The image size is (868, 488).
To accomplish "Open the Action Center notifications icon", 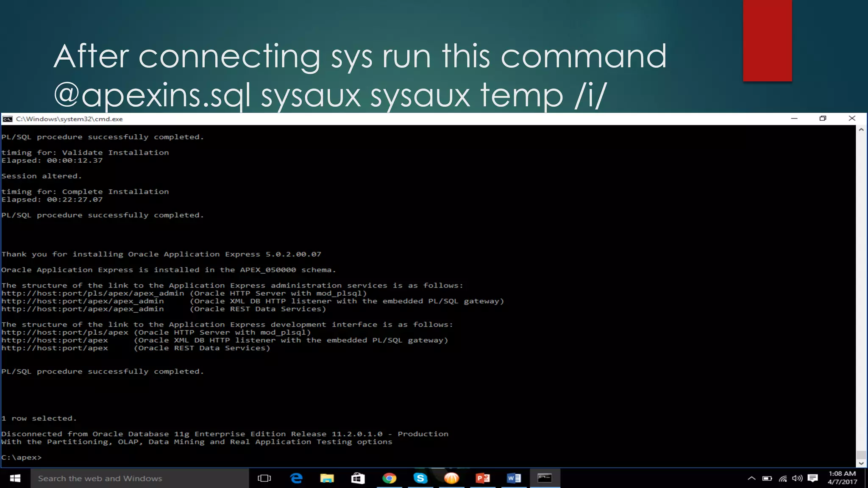I will pos(812,478).
